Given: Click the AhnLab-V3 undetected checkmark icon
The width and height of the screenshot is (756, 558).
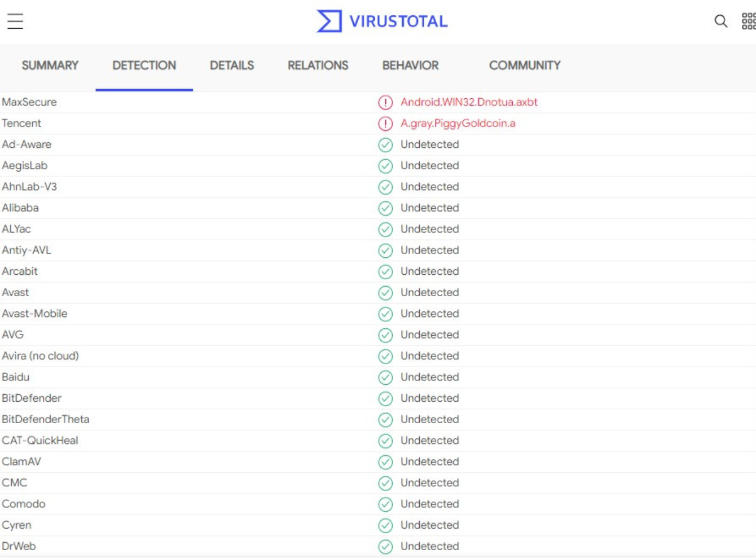Looking at the screenshot, I should click(x=385, y=187).
